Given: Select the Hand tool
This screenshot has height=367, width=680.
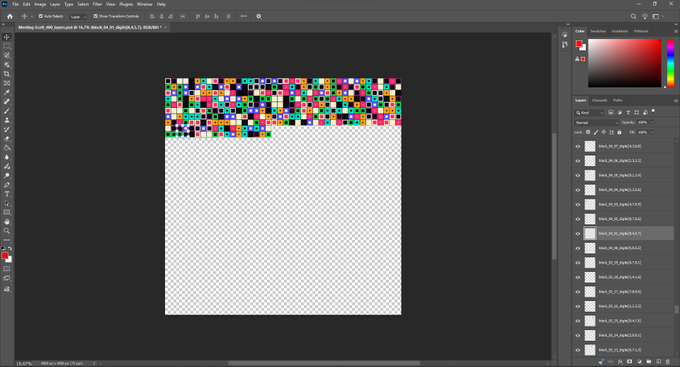Looking at the screenshot, I should click(7, 222).
